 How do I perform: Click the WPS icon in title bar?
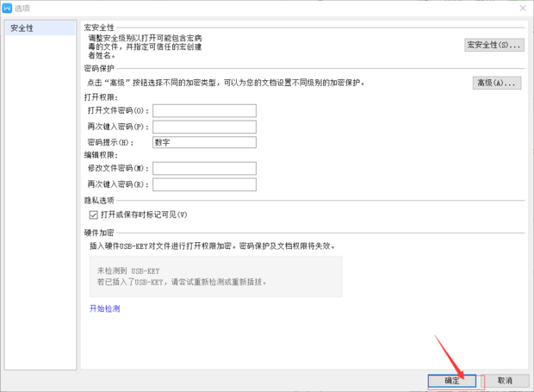point(7,8)
